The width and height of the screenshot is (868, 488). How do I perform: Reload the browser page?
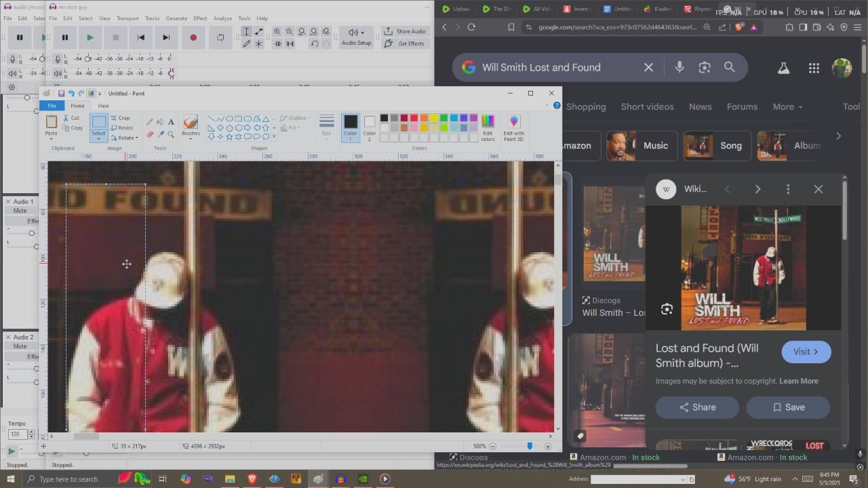tap(471, 27)
